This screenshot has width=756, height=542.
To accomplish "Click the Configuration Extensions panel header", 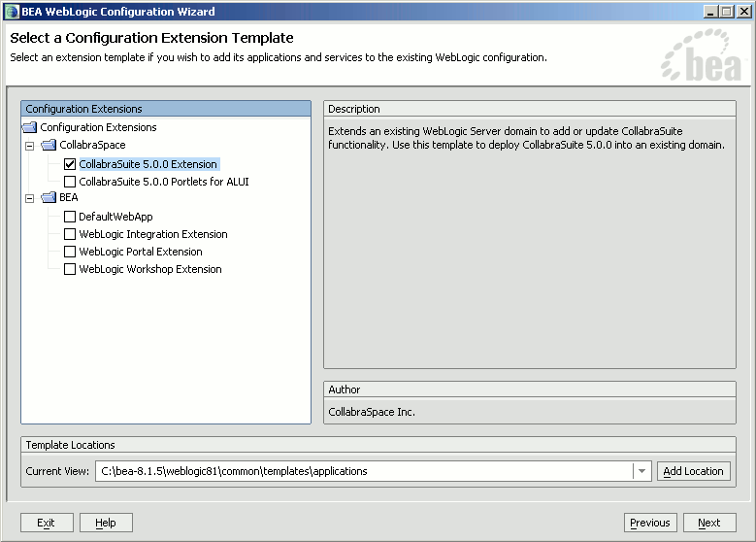I will click(166, 109).
